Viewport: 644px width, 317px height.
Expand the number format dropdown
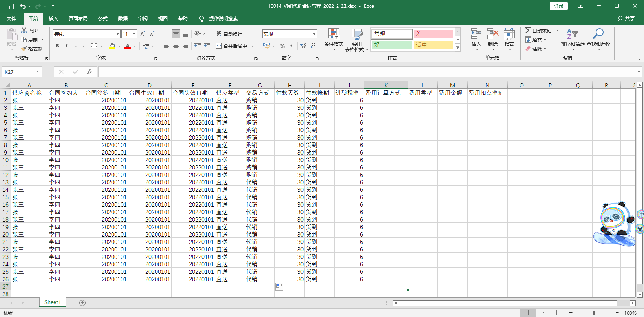coord(314,34)
